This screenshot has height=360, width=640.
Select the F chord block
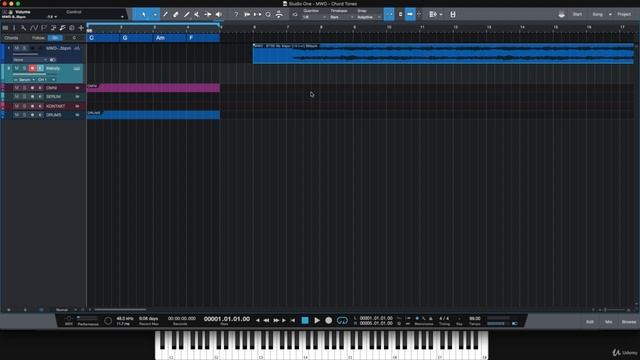(203, 38)
